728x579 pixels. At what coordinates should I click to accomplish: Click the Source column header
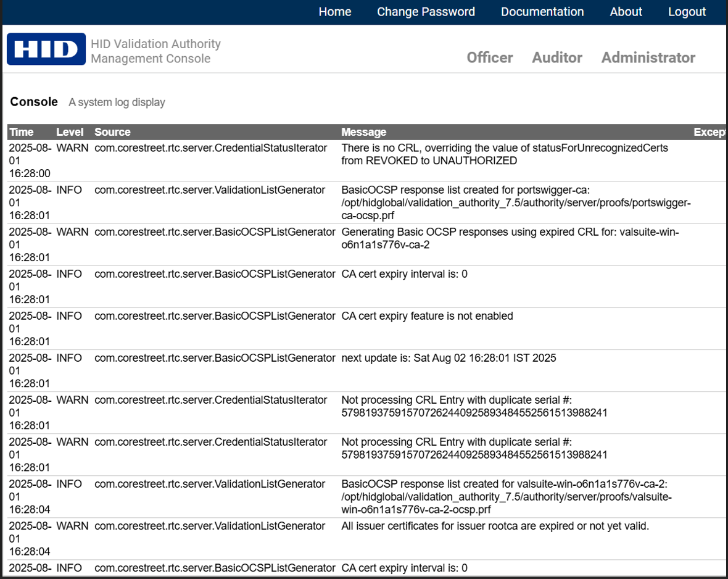pos(112,131)
